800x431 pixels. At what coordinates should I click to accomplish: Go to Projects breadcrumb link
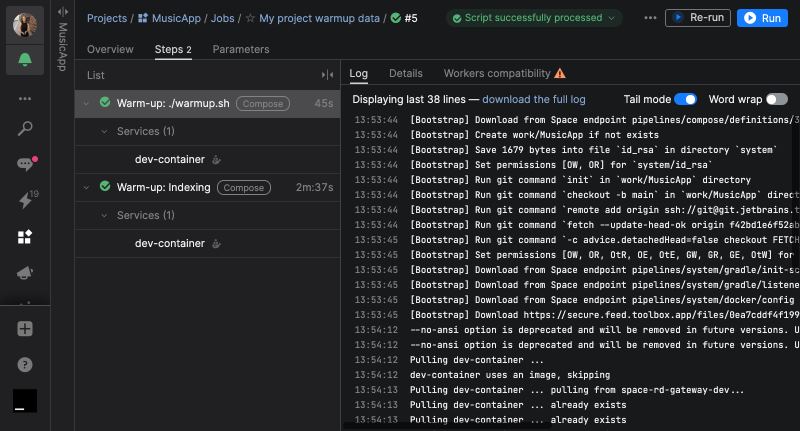point(107,18)
